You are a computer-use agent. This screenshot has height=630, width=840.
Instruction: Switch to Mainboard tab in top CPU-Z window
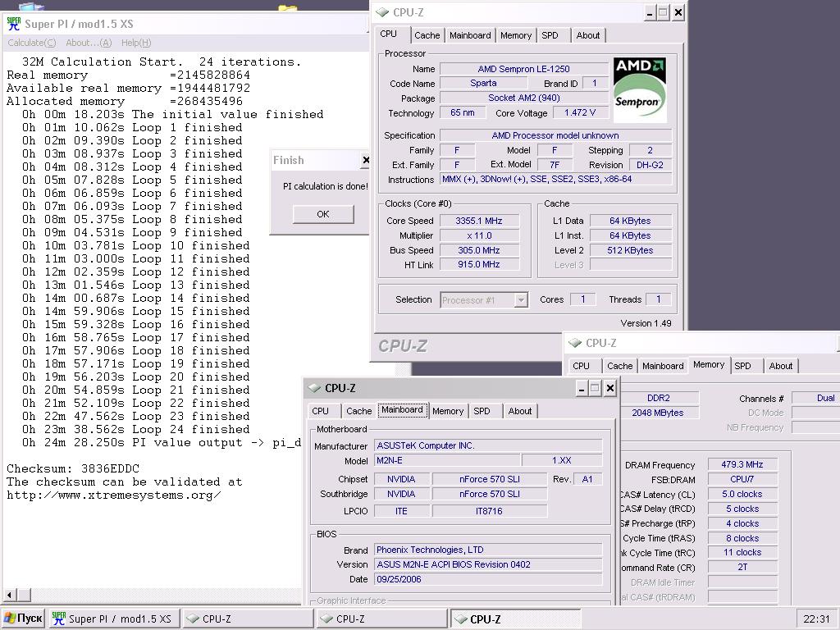470,35
